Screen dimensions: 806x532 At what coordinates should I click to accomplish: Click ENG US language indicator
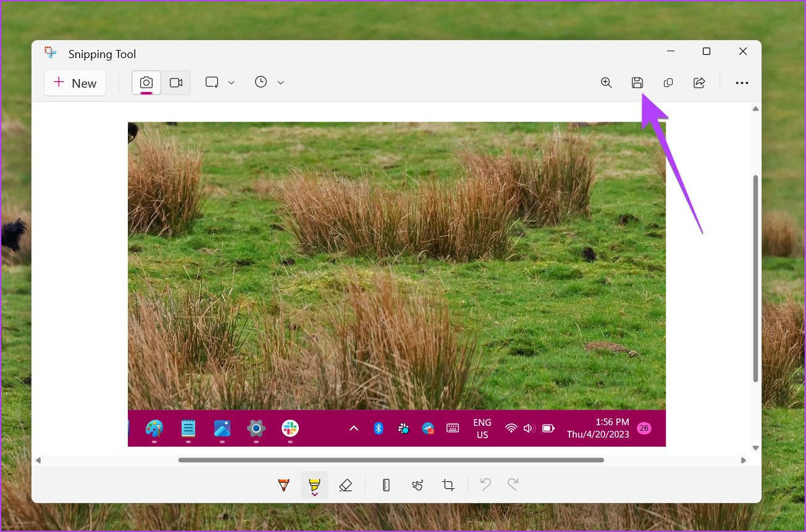[482, 428]
